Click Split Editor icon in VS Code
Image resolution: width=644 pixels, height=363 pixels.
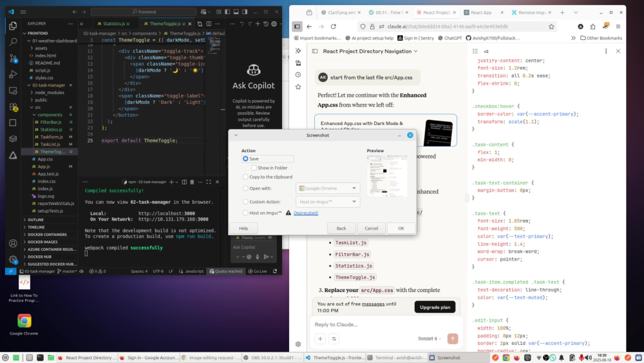click(209, 24)
